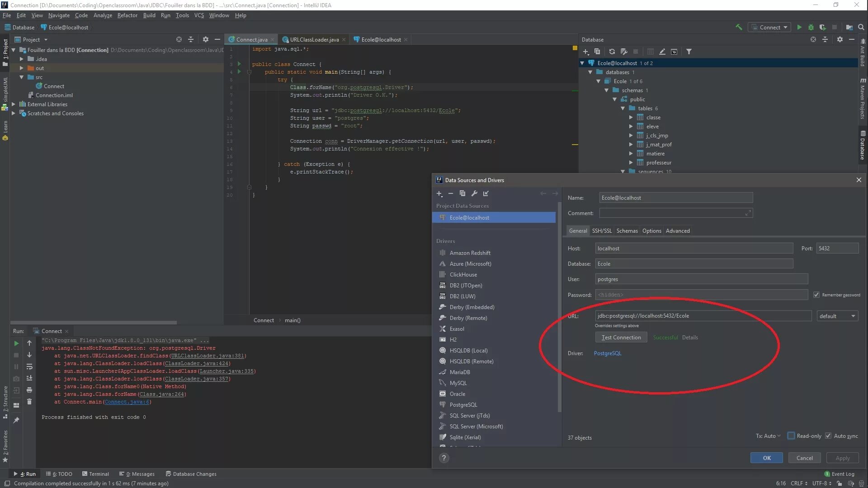This screenshot has height=488, width=868.
Task: Disable the Auto sync checkbox
Action: pos(828,436)
